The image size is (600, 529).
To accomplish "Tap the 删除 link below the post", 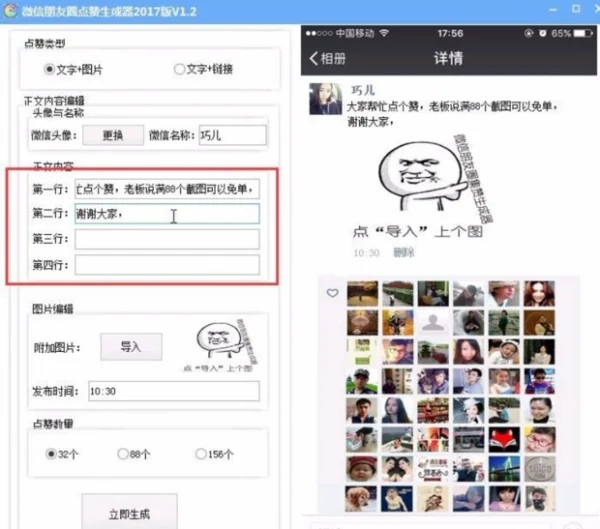I will pyautogui.click(x=404, y=253).
